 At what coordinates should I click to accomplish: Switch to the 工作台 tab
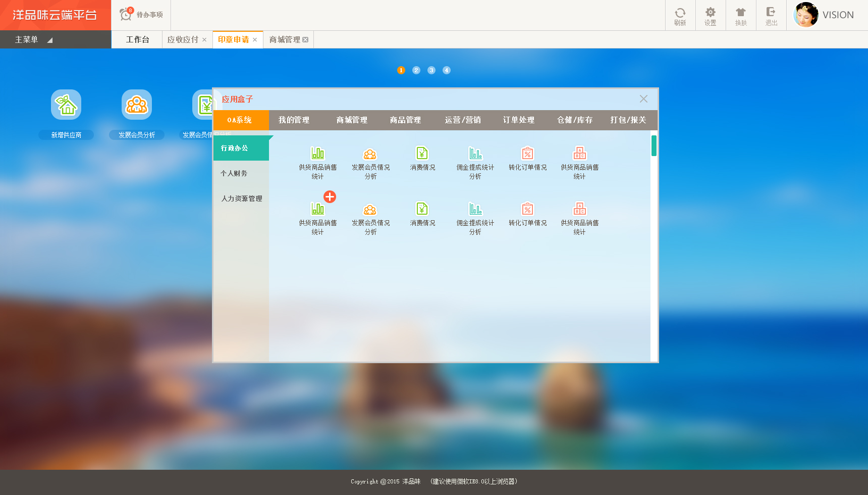coord(137,39)
